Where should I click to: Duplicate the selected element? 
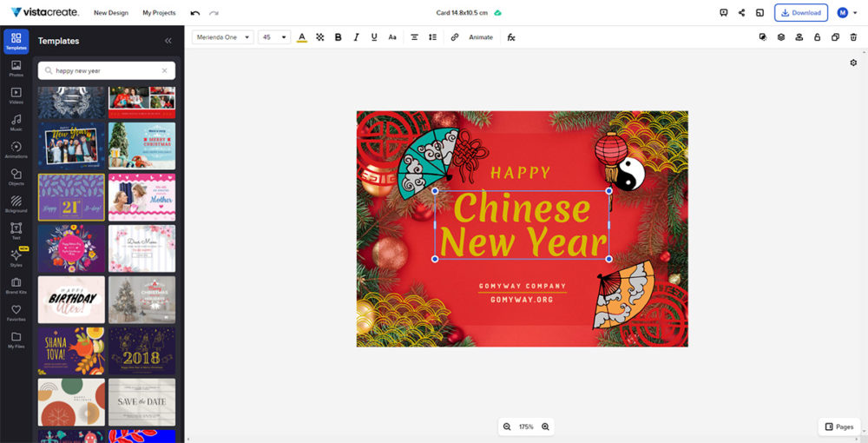pyautogui.click(x=835, y=37)
